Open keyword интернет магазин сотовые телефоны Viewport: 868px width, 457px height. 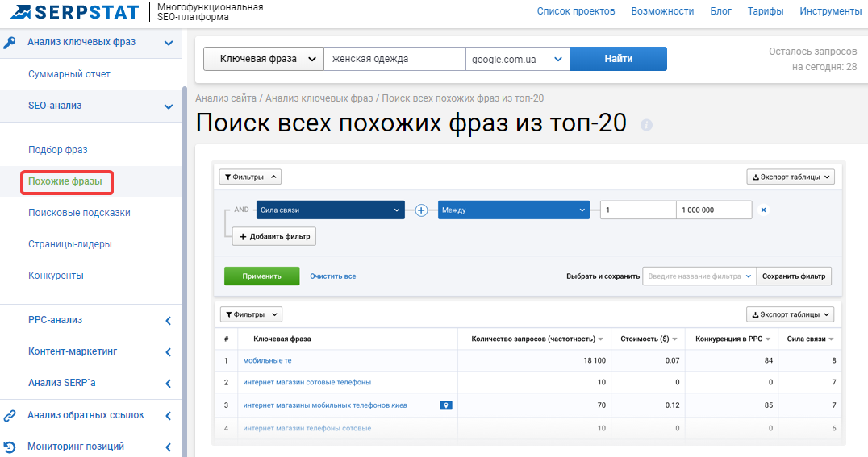pos(307,382)
